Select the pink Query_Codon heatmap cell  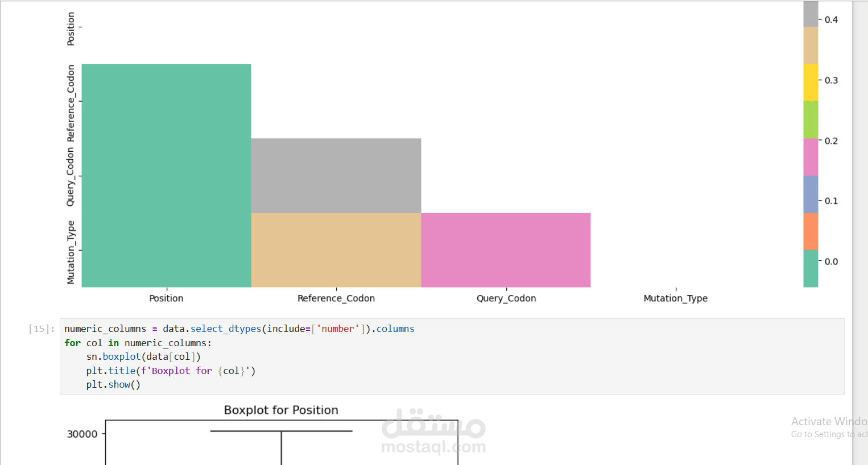(x=506, y=250)
